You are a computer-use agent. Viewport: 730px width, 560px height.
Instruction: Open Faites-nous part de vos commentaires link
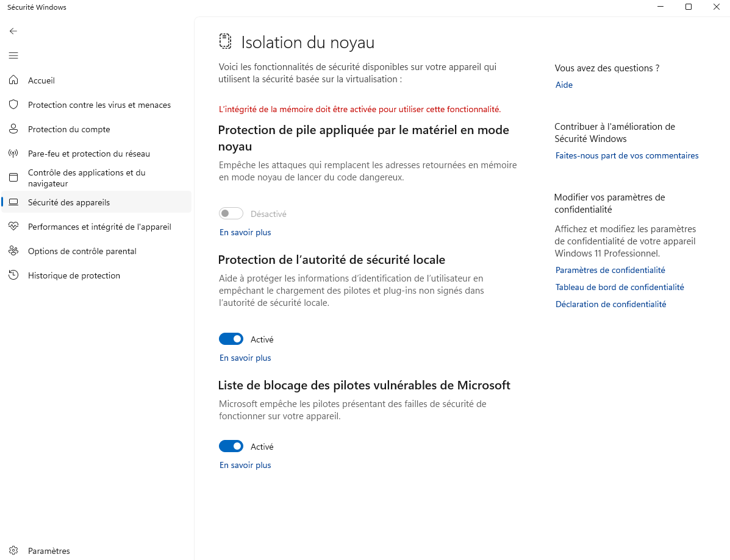[627, 155]
